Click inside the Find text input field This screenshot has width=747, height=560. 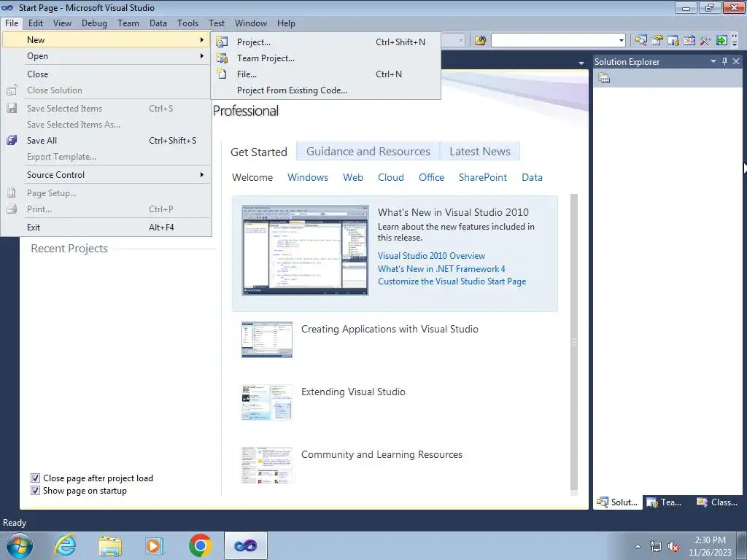click(x=554, y=41)
